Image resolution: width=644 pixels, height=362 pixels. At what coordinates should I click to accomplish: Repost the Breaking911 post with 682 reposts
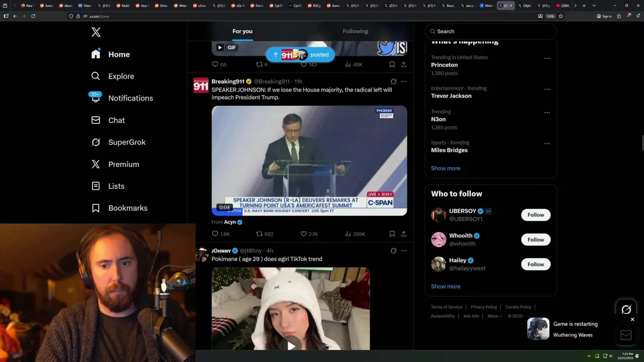(265, 234)
